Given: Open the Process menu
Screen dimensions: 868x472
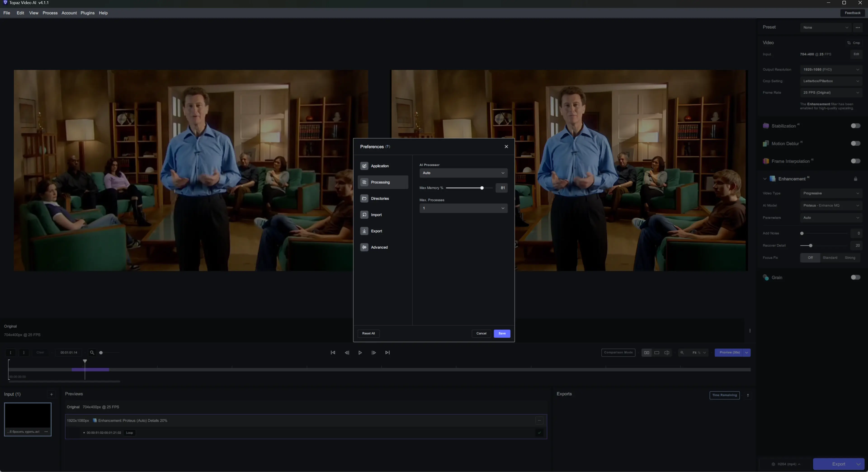Looking at the screenshot, I should pos(50,13).
